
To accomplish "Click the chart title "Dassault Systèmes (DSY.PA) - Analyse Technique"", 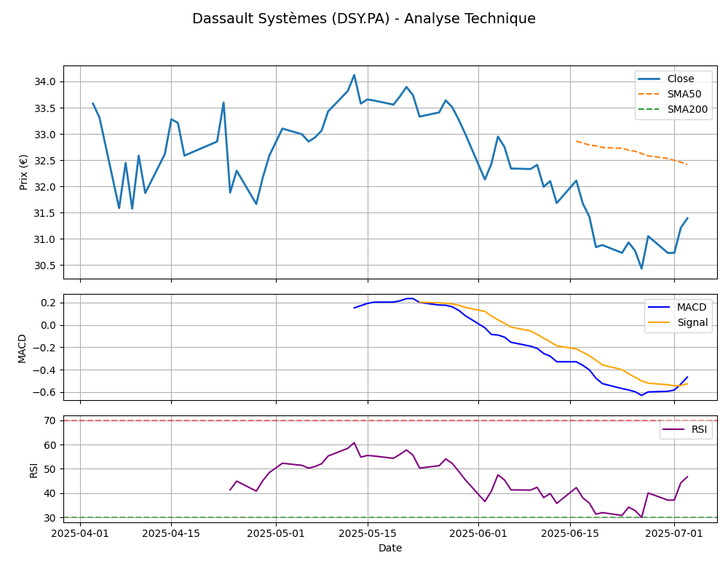I will [364, 19].
